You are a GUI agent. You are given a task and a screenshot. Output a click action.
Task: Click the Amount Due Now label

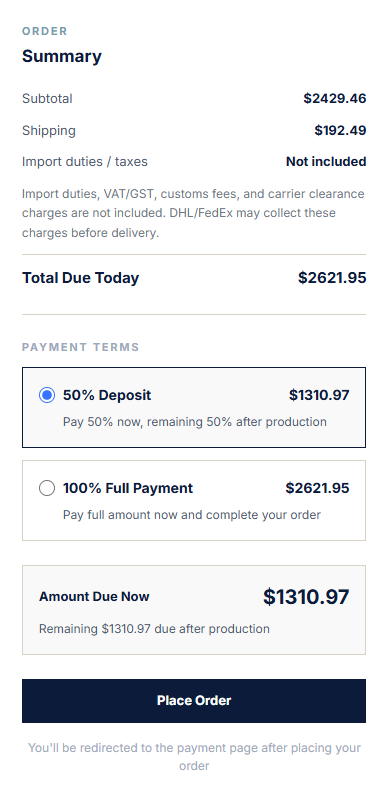pos(94,596)
